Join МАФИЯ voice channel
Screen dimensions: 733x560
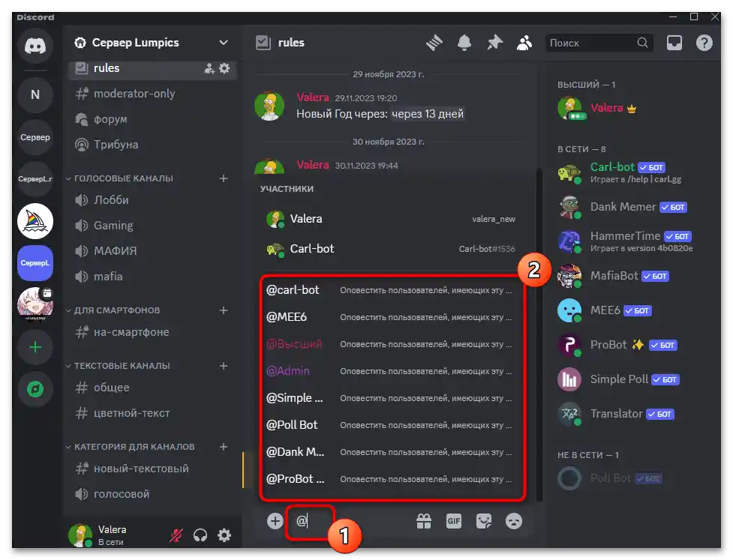tap(153, 251)
